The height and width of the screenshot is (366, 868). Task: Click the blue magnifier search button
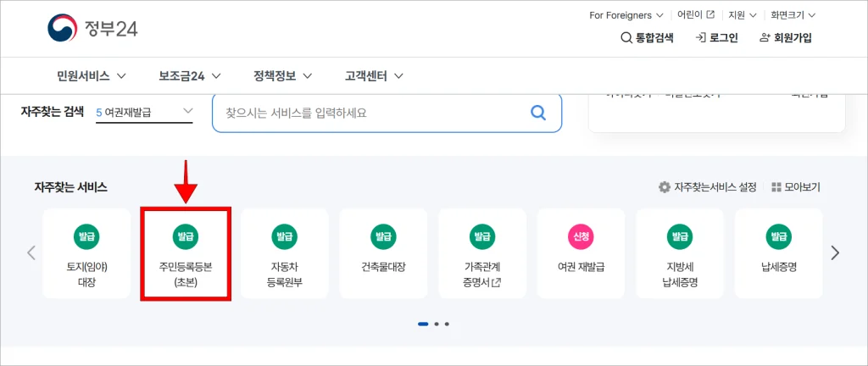(x=538, y=113)
